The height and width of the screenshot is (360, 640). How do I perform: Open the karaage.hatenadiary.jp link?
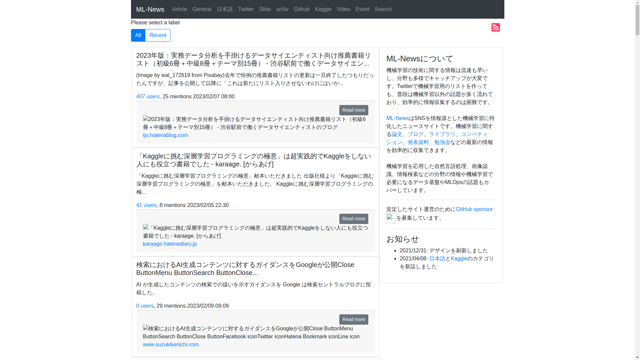point(170,244)
